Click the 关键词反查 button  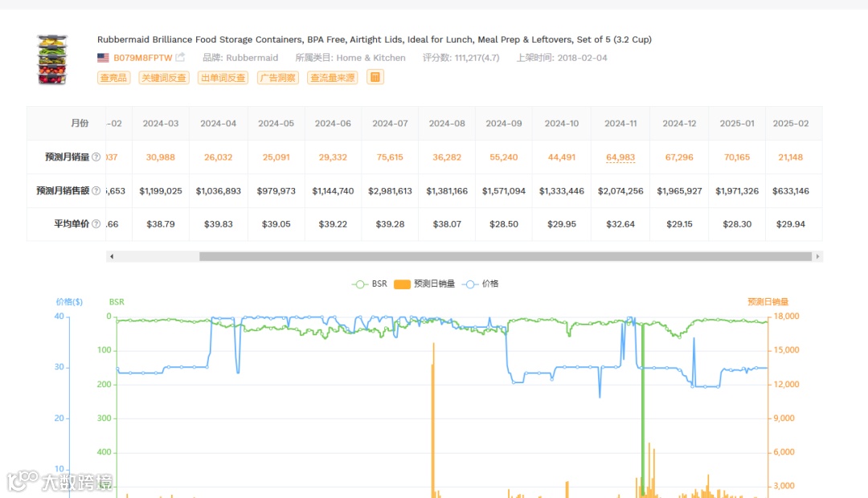tap(164, 77)
